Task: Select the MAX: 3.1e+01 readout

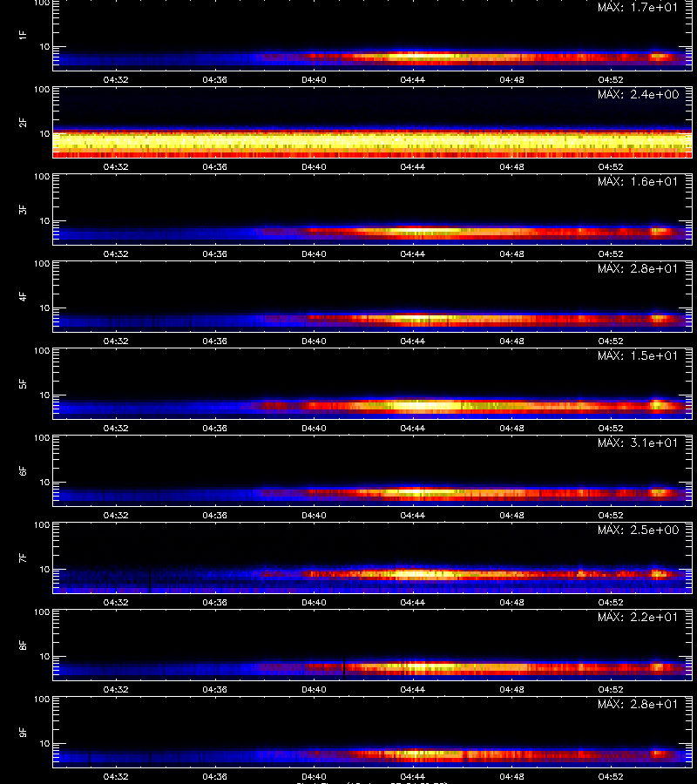Action: point(638,443)
